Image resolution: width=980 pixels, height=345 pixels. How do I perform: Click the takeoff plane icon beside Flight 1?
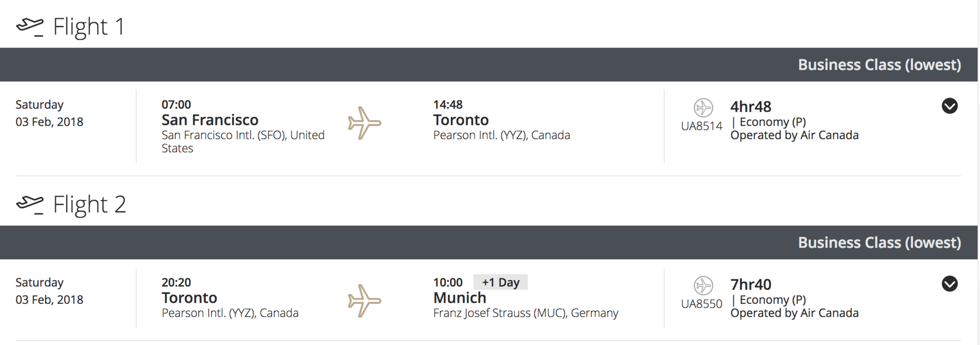coord(30,27)
